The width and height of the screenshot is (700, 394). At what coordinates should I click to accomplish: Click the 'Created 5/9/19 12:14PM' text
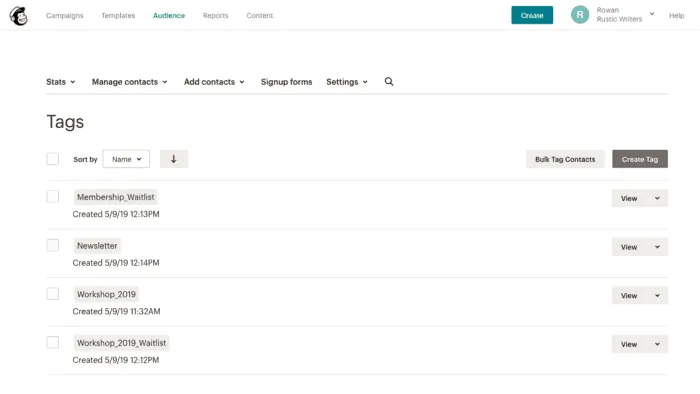coord(116,263)
